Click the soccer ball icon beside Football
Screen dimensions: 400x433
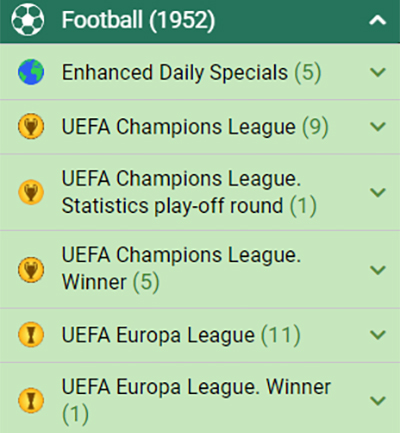pyautogui.click(x=27, y=20)
